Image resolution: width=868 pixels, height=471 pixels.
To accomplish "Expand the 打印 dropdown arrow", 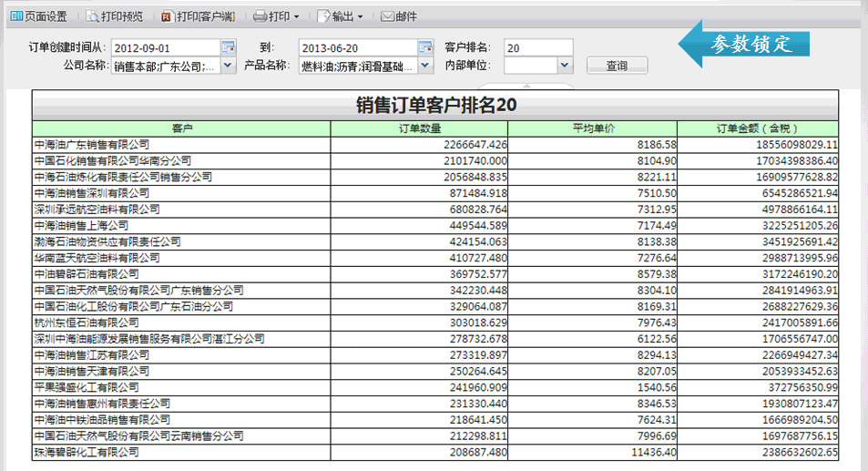I will pos(297,17).
